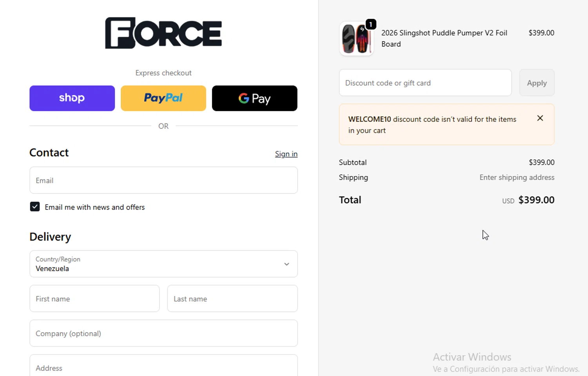
Task: Click the Slingshot Puddle Pumper product thumbnail
Action: coord(356,39)
